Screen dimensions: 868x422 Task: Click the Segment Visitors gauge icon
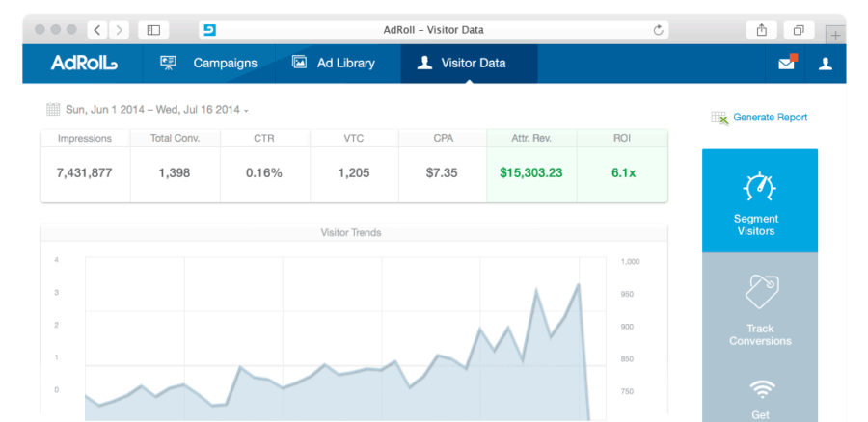(759, 186)
